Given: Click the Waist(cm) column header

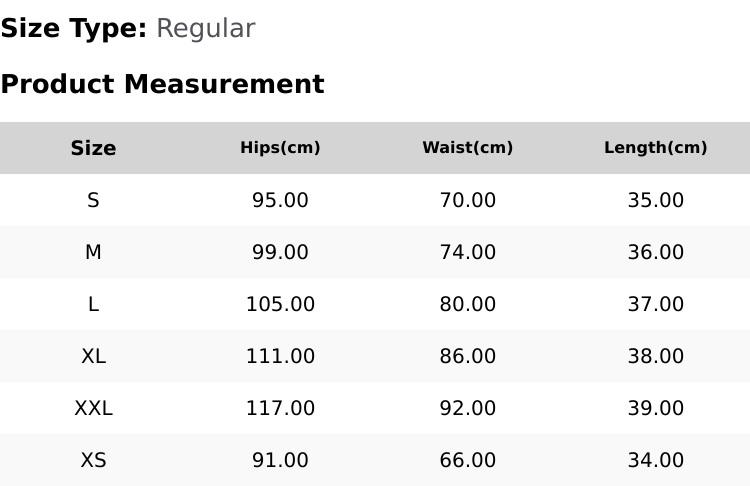Looking at the screenshot, I should click(x=467, y=147).
